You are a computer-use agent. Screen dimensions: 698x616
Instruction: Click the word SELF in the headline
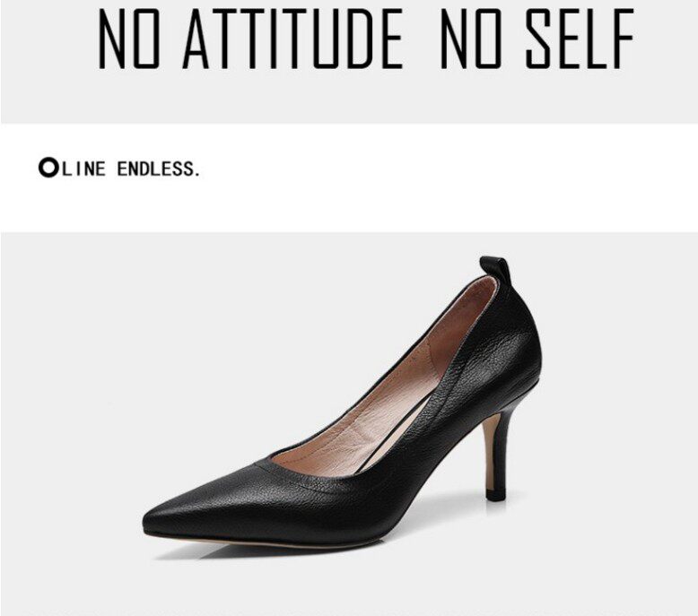(580, 39)
